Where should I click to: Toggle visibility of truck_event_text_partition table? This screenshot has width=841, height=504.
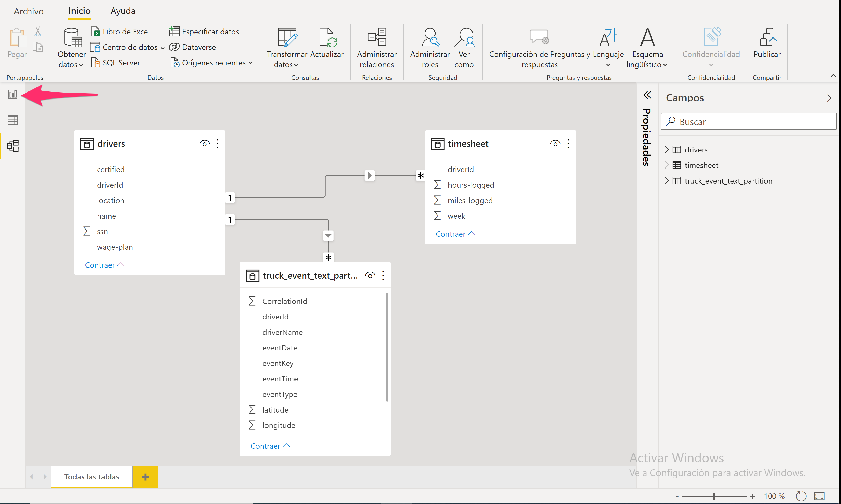coord(370,276)
